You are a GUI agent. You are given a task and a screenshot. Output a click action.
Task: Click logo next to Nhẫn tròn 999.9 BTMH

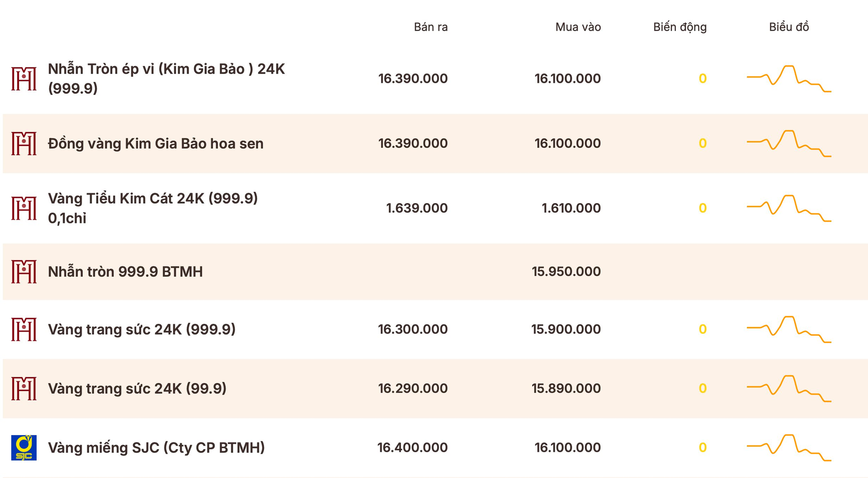[x=24, y=271]
